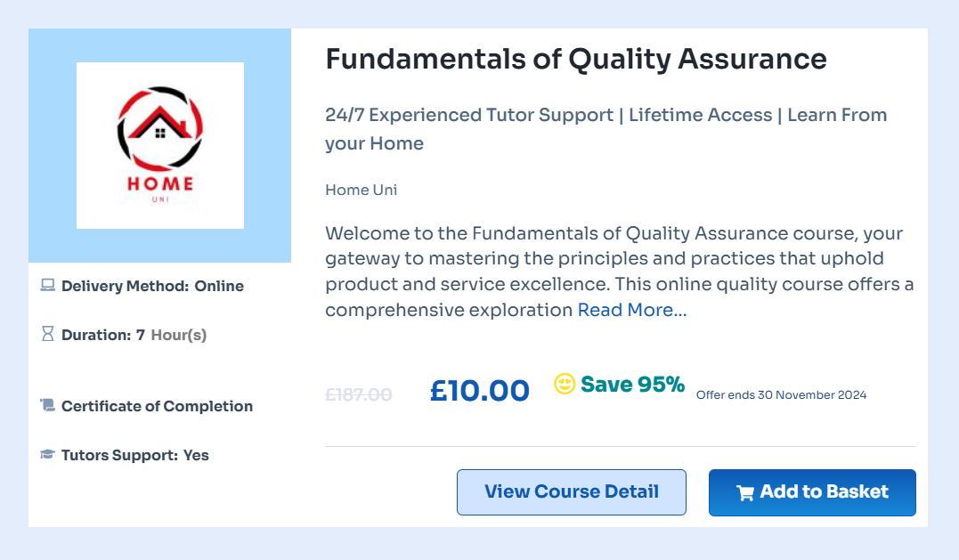This screenshot has width=959, height=560.
Task: Open the Fundamentals of Quality Assurance title
Action: [x=575, y=59]
